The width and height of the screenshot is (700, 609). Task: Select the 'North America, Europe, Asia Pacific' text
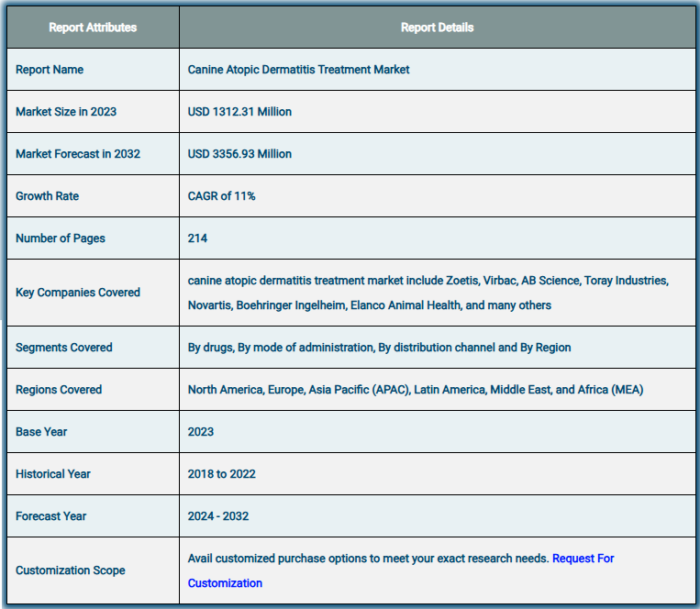pos(416,390)
